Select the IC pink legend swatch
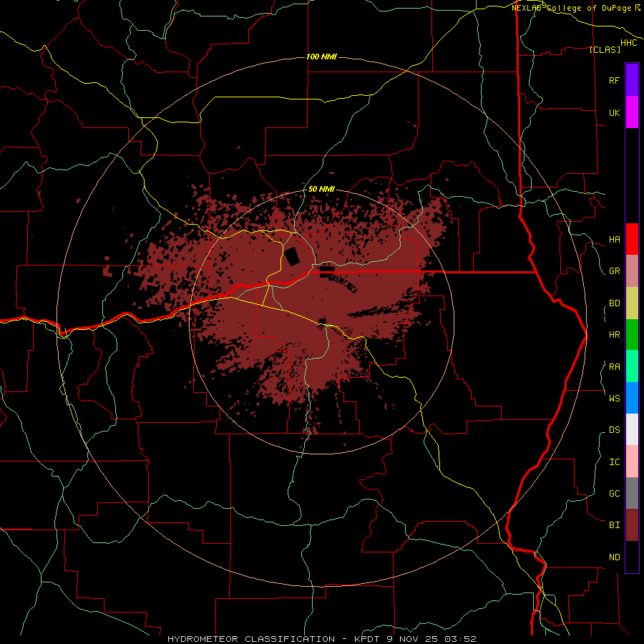This screenshot has height=644, width=644. pyautogui.click(x=632, y=462)
